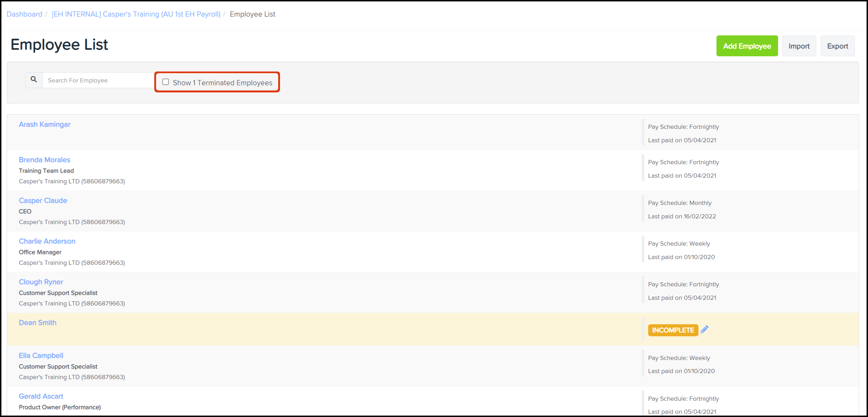Click pencil edit icon next to INCOMPLETE
Image resolution: width=868 pixels, height=417 pixels.
point(704,330)
